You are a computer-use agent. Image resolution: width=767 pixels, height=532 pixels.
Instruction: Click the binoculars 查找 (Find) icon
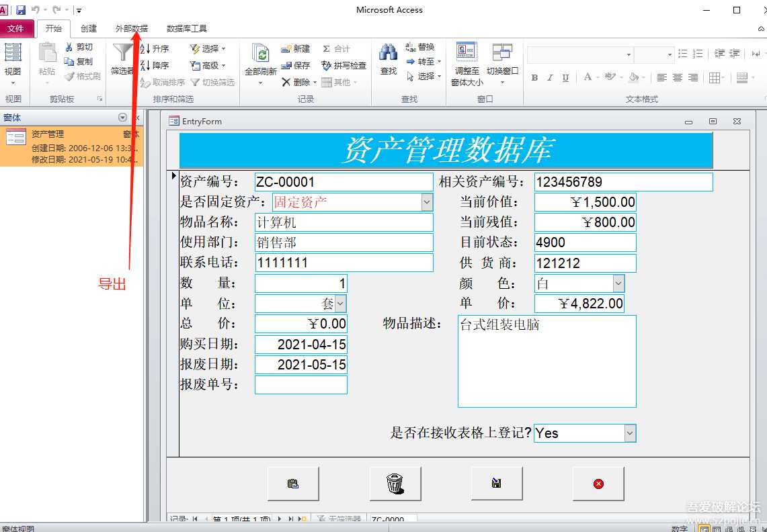click(x=389, y=53)
